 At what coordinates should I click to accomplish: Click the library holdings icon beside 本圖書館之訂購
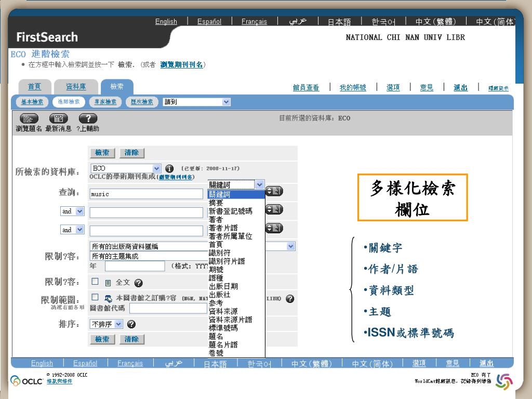108,299
